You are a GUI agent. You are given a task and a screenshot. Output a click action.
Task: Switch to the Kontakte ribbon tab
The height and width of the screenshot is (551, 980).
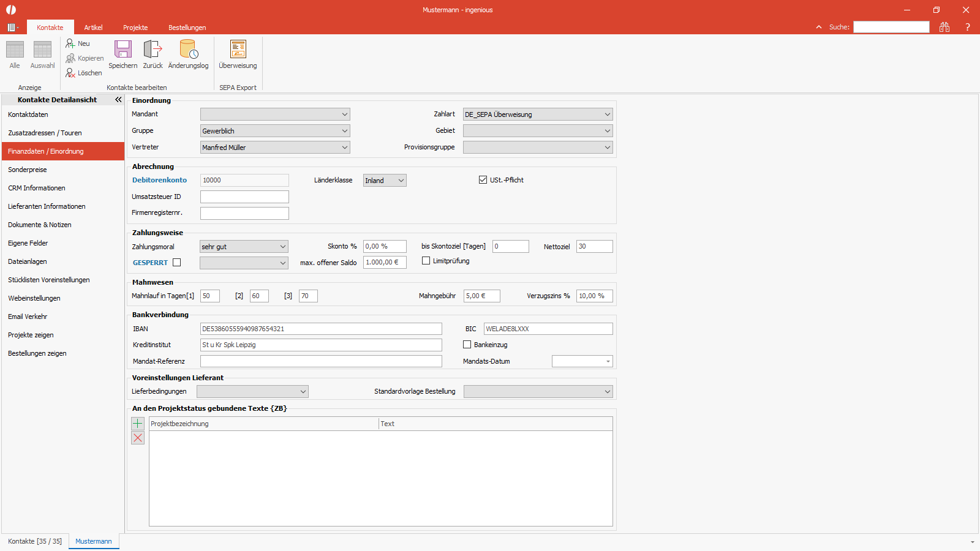pyautogui.click(x=50, y=28)
